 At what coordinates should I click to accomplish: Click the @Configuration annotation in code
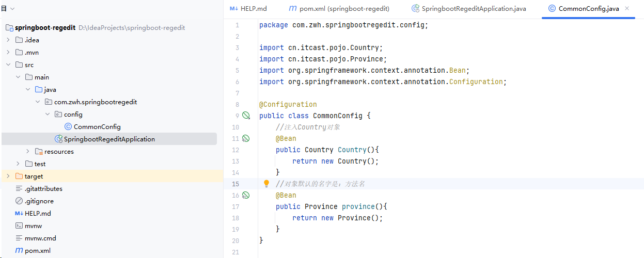pos(288,104)
